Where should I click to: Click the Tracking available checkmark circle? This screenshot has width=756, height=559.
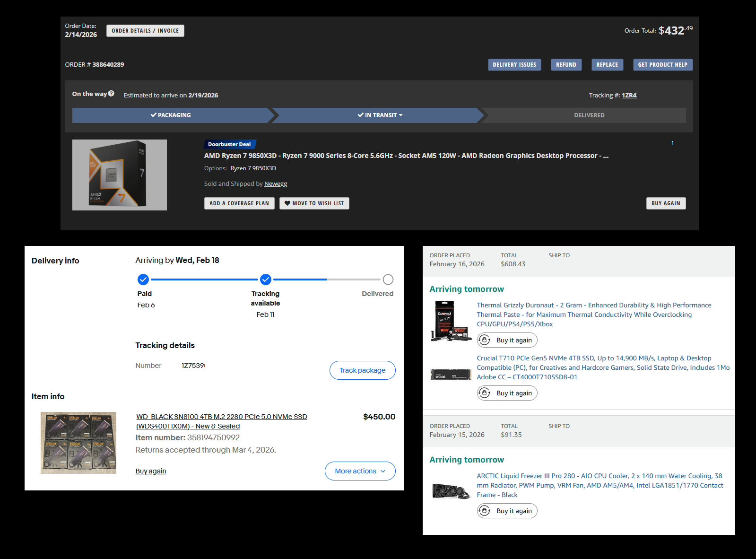[x=266, y=279]
